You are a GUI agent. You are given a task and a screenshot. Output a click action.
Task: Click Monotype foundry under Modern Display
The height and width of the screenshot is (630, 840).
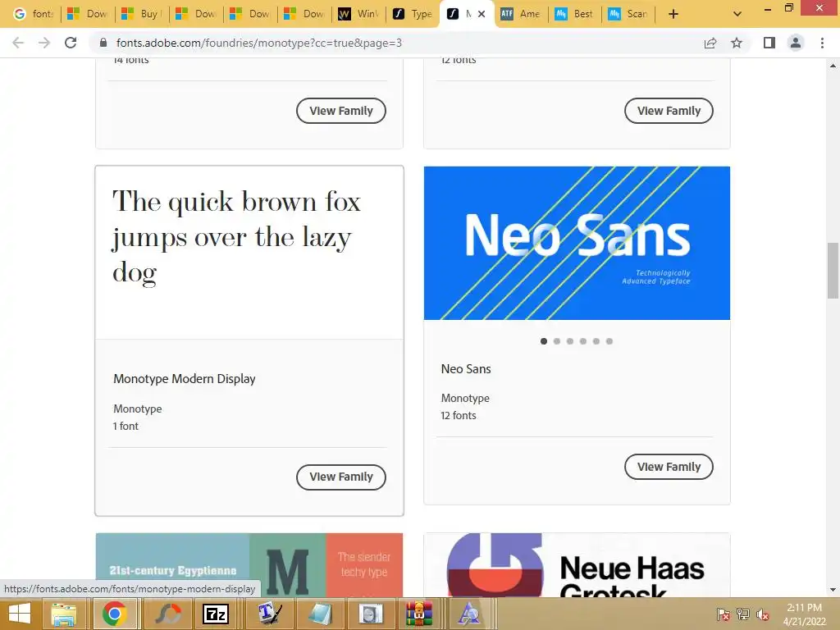[x=137, y=409]
